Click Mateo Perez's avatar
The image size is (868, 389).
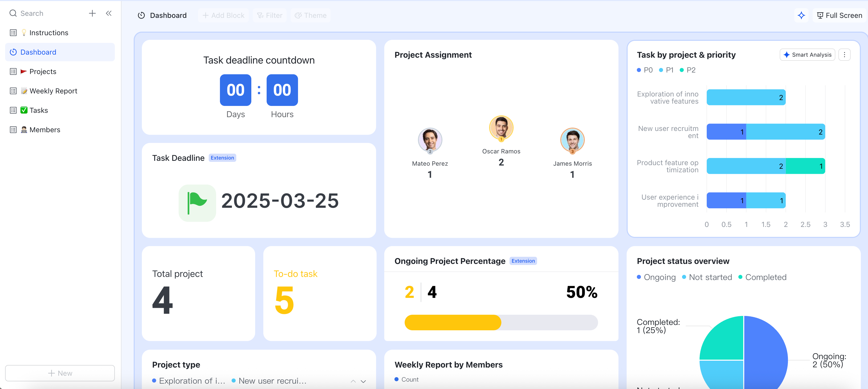pyautogui.click(x=430, y=140)
